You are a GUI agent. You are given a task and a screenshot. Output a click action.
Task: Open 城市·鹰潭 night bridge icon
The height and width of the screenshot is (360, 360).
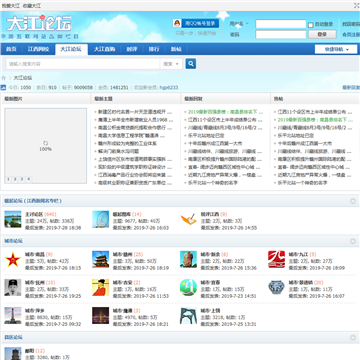[x=101, y=315]
